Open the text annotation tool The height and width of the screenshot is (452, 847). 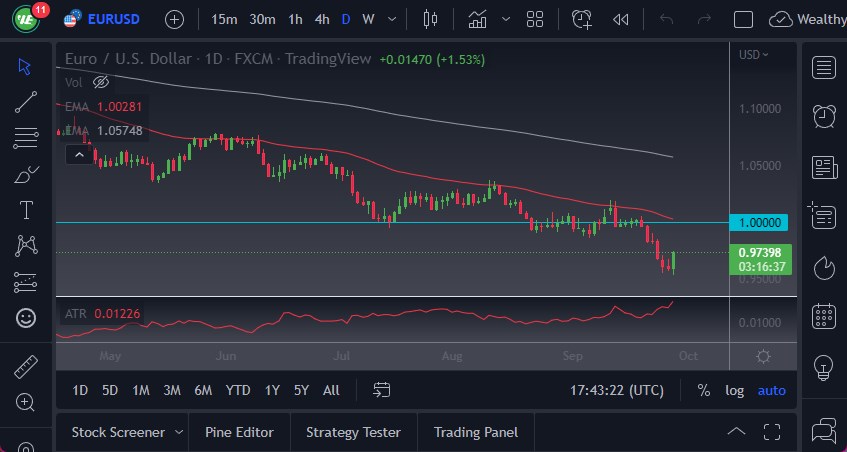pyautogui.click(x=26, y=210)
